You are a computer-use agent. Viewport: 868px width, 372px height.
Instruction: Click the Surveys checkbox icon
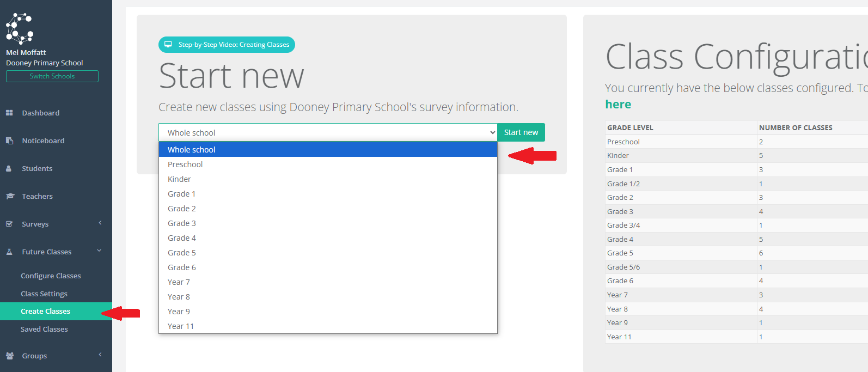(9, 224)
